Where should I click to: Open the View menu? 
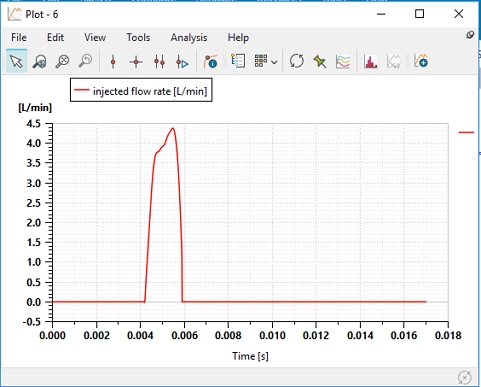tap(95, 37)
